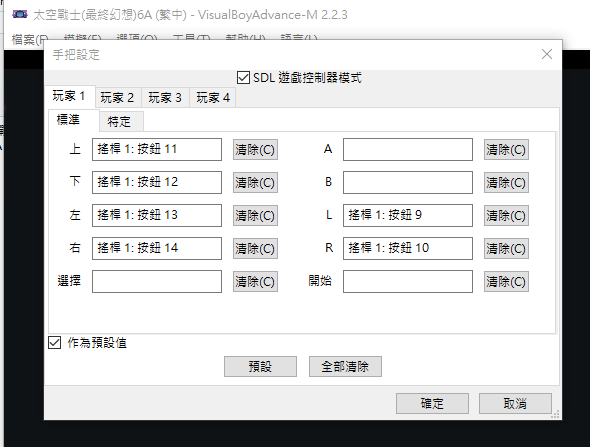The width and height of the screenshot is (590, 447).
Task: Clear the B button mapping
Action: 506,183
